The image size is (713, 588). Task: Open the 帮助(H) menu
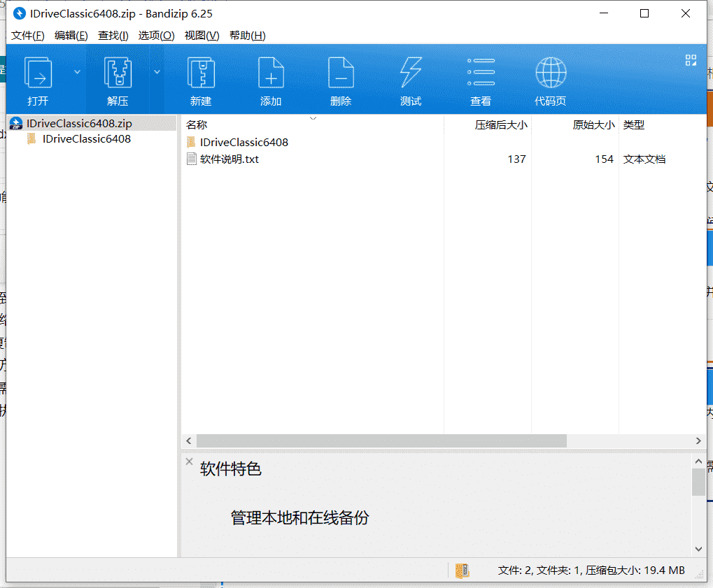[248, 36]
